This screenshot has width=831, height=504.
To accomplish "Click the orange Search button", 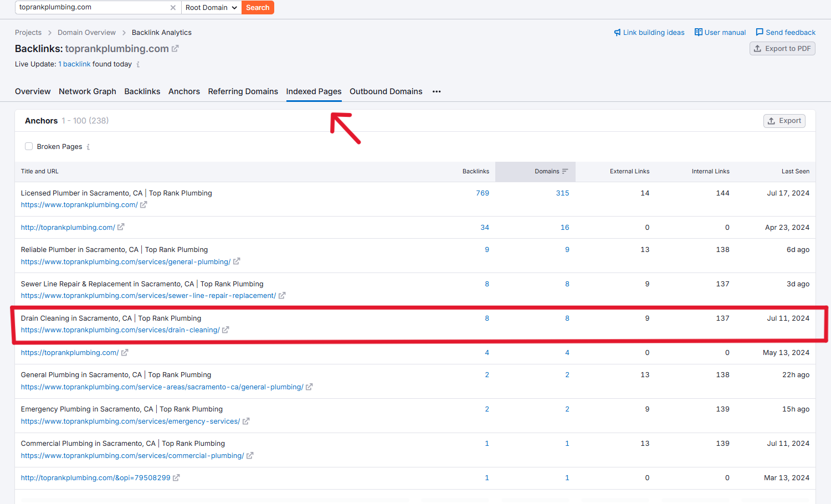I will [x=258, y=8].
